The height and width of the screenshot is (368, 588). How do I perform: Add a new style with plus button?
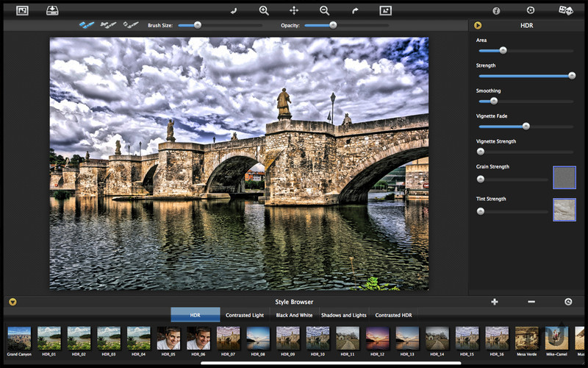click(495, 302)
